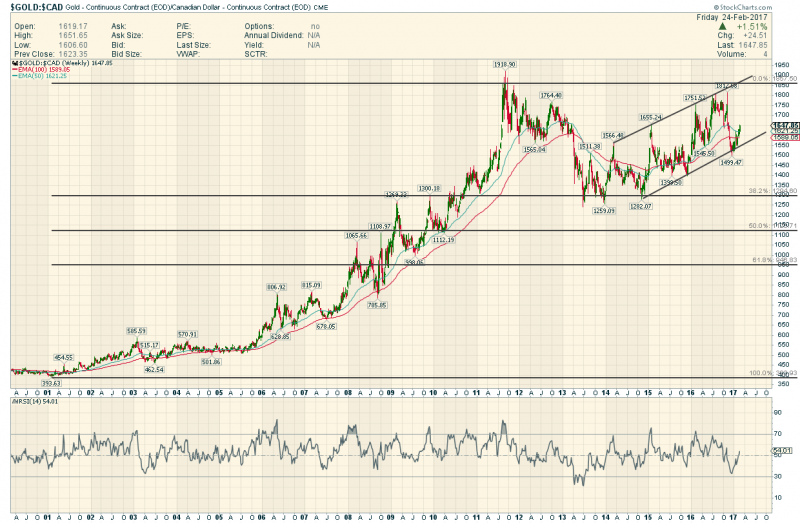800x523 pixels.
Task: Click the date 'Friday 24-Feb-2017'
Action: pyautogui.click(x=732, y=17)
